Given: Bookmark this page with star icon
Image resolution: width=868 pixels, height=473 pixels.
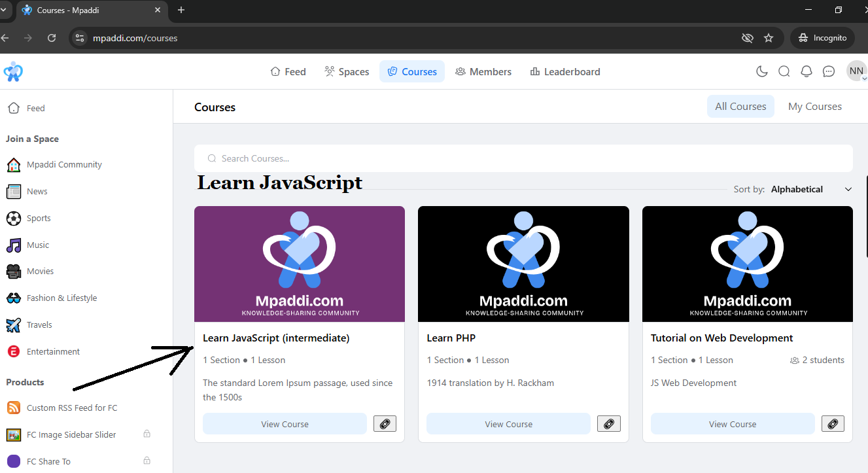Looking at the screenshot, I should point(769,38).
